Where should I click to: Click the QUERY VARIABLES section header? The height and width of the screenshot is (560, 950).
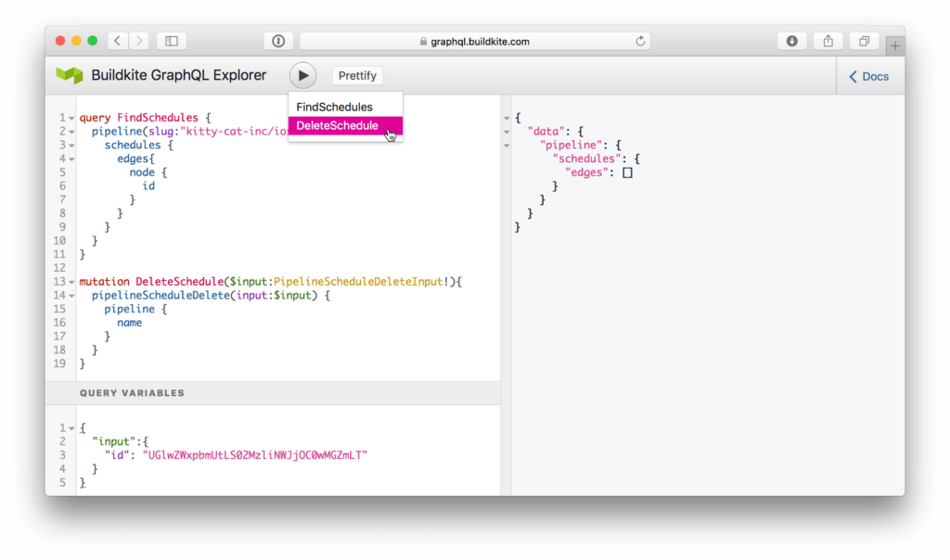click(x=133, y=393)
